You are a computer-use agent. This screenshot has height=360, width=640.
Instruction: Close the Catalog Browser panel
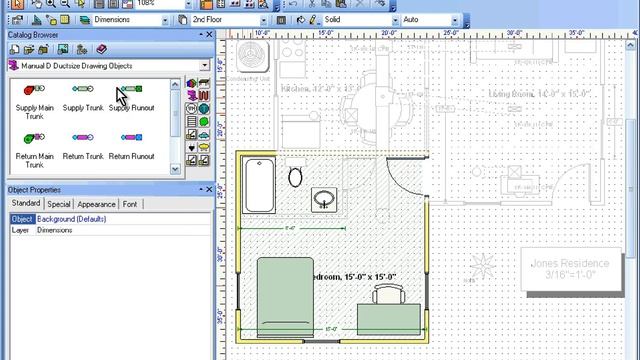point(209,35)
